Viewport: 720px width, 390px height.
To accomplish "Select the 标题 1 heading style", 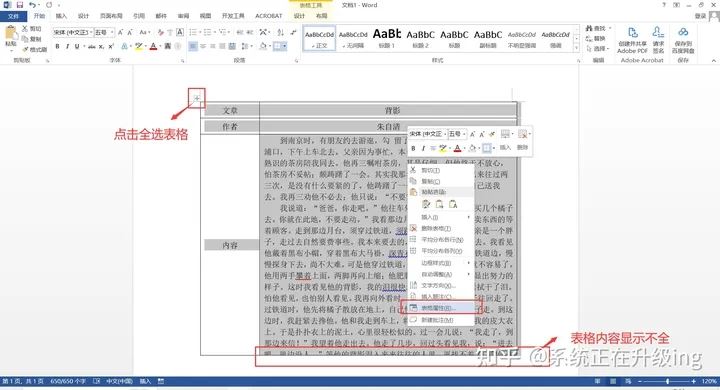I will pos(387,38).
